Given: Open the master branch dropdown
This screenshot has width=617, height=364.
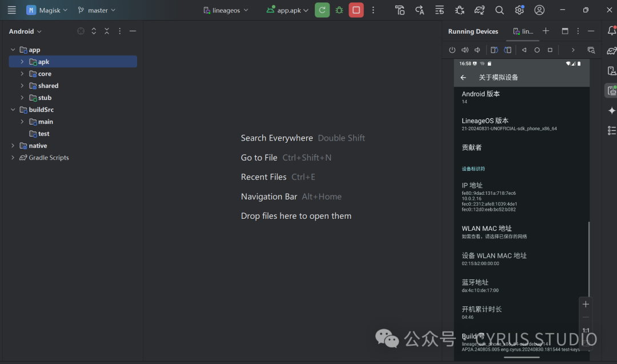Looking at the screenshot, I should pyautogui.click(x=97, y=10).
